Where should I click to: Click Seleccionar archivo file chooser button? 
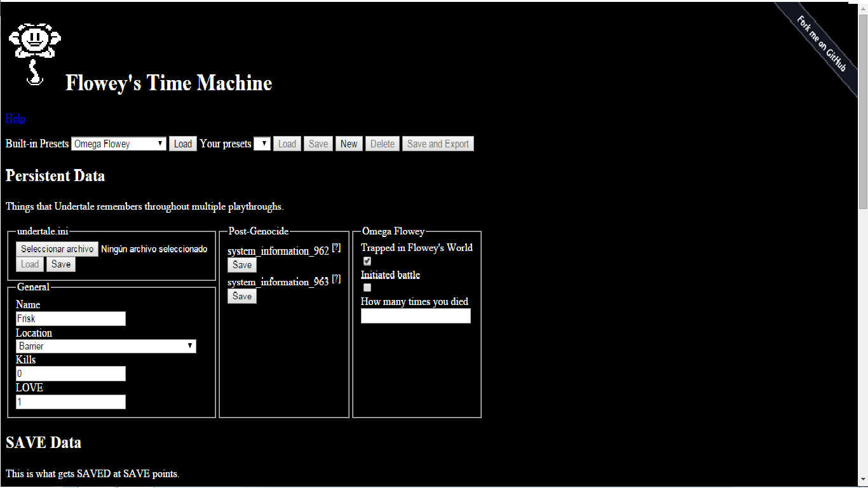tap(57, 249)
